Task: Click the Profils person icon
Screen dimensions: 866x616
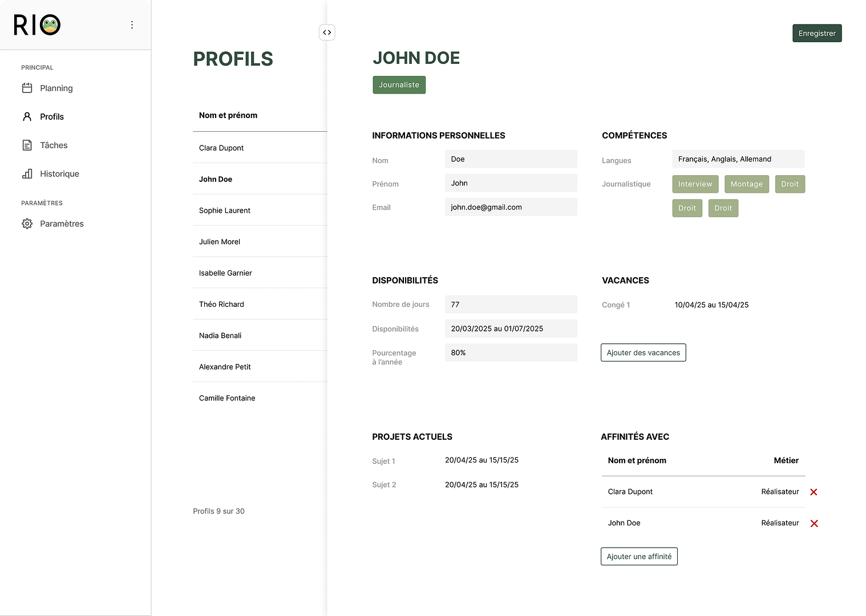Action: tap(27, 116)
